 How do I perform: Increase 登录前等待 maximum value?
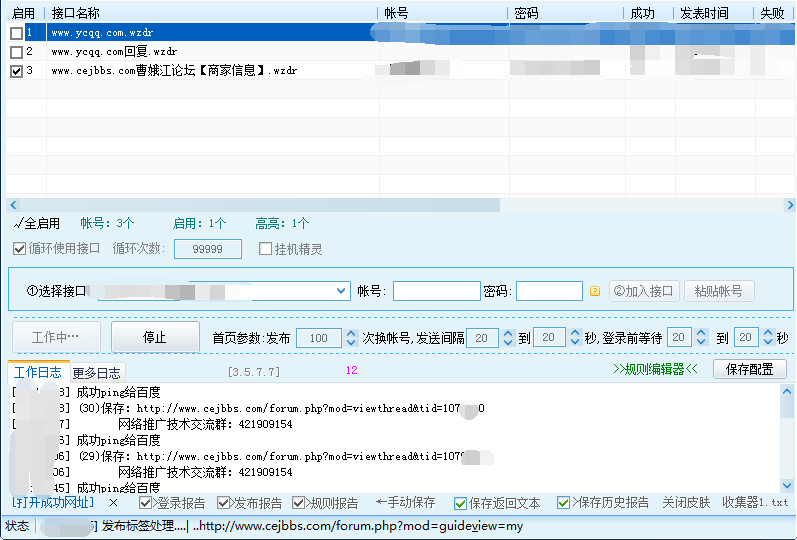point(768,333)
